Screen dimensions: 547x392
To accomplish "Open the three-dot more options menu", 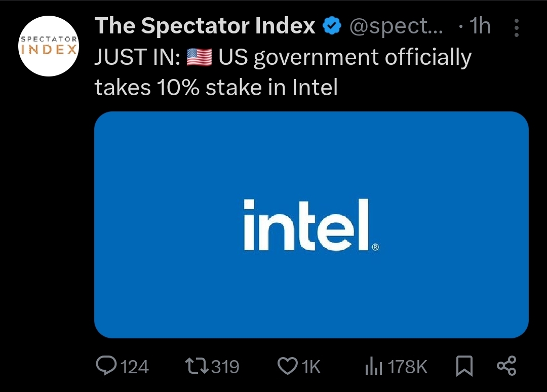I will click(516, 28).
